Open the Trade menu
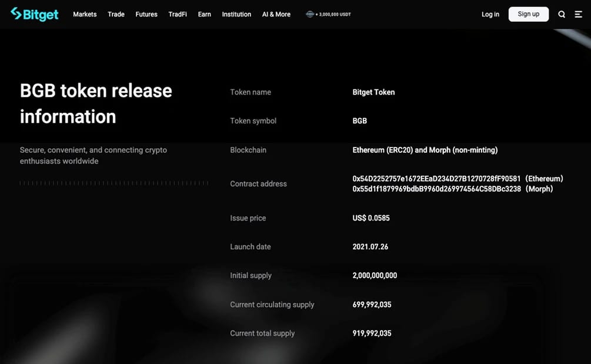The height and width of the screenshot is (364, 591). 116,14
